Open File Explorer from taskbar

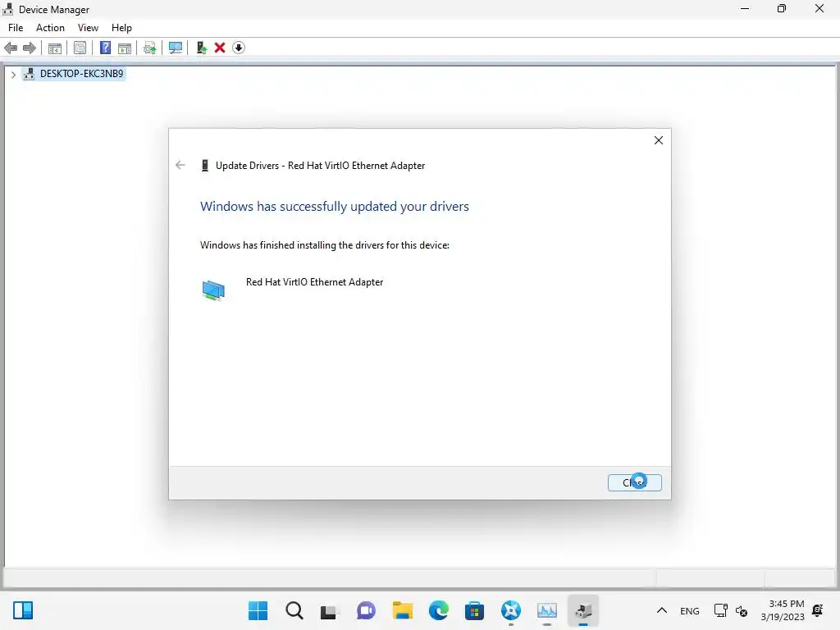(x=402, y=610)
